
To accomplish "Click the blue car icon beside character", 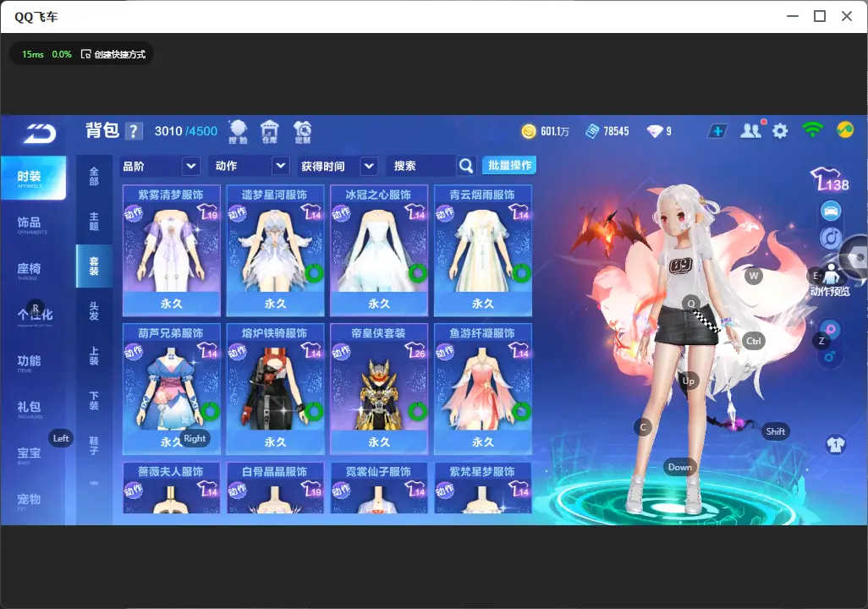I will (831, 211).
